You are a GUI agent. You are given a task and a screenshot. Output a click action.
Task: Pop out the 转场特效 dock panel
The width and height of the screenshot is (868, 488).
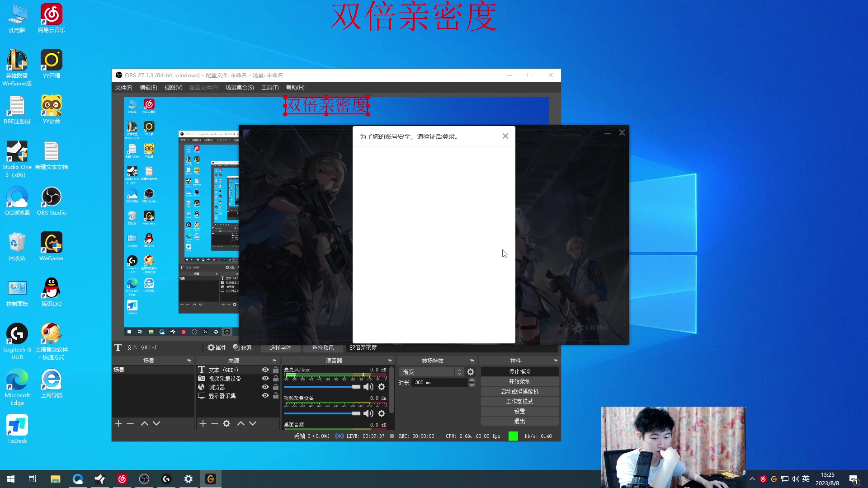coord(472,361)
